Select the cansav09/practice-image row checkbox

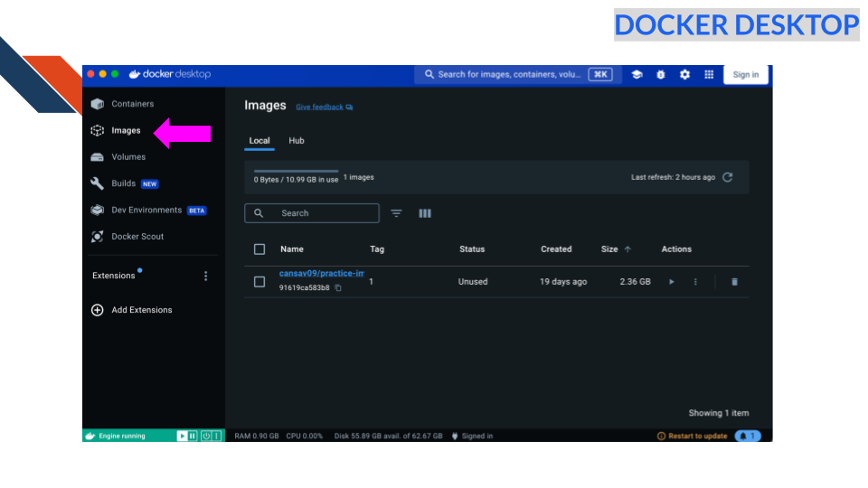(259, 282)
